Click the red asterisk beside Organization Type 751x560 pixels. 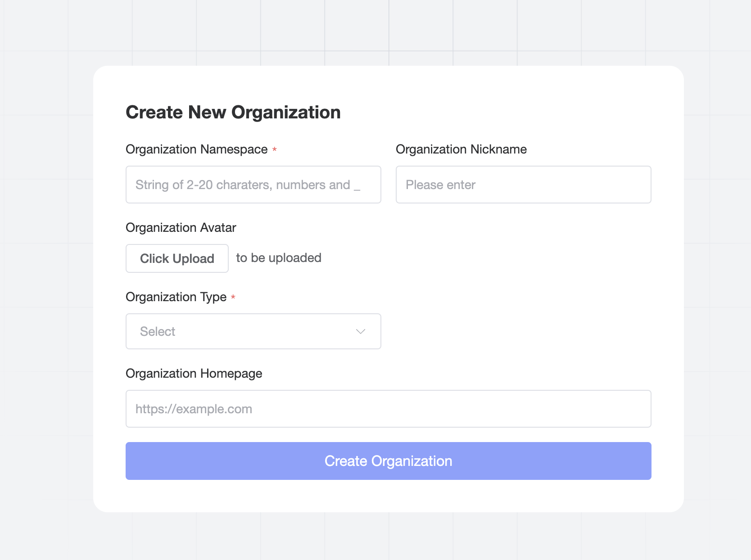[233, 297]
